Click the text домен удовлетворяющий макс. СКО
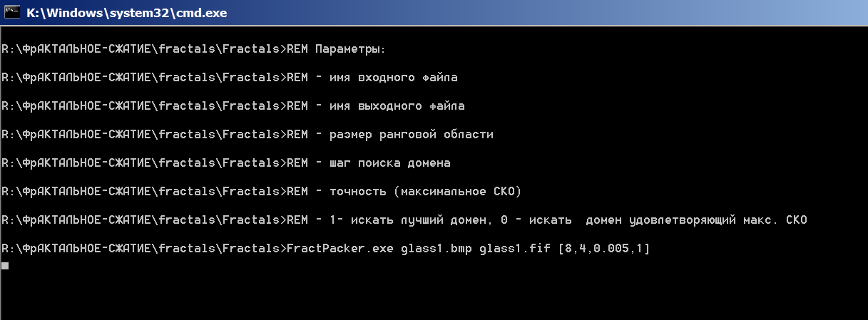Viewport: 868px width, 320px height. pyautogui.click(x=697, y=220)
